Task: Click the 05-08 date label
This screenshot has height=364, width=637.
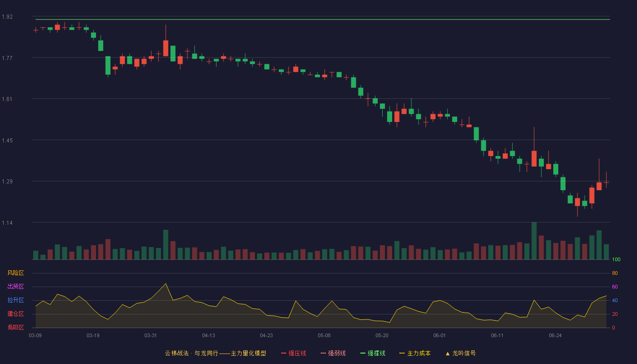Action: pos(324,335)
